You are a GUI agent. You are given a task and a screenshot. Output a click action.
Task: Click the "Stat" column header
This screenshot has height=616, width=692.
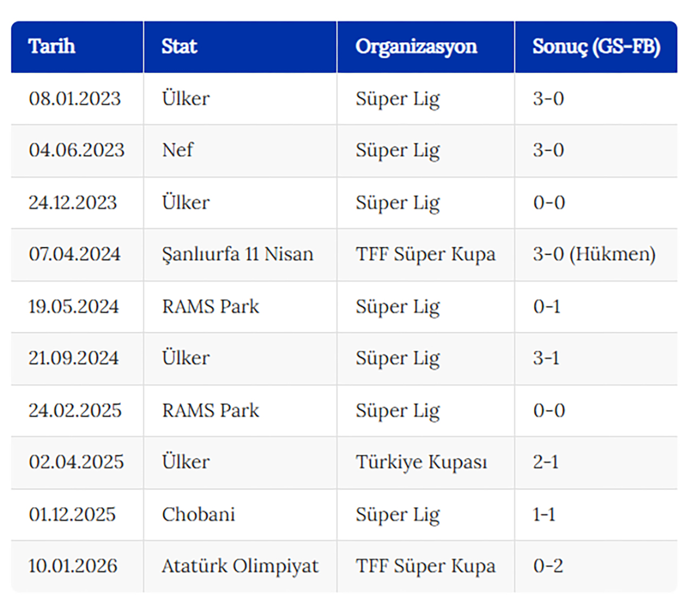(179, 47)
